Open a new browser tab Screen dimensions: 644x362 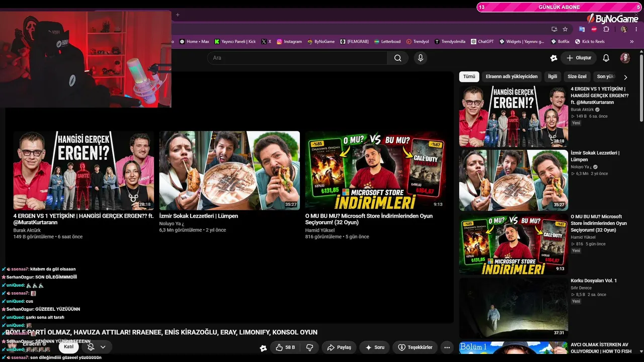point(177,15)
